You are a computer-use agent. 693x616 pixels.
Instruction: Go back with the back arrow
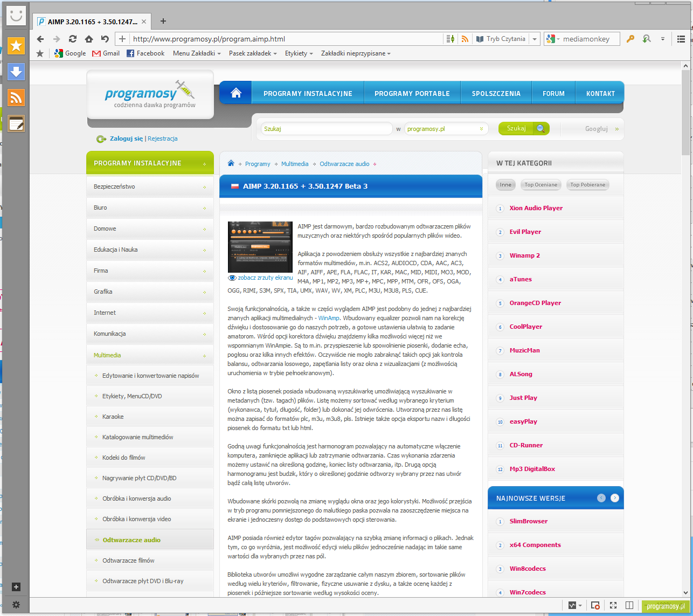(40, 39)
